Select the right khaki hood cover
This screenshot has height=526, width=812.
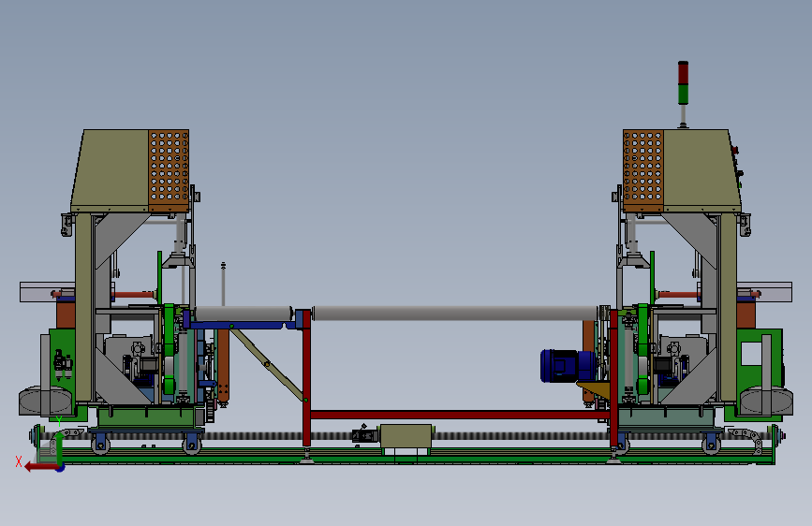coord(702,171)
